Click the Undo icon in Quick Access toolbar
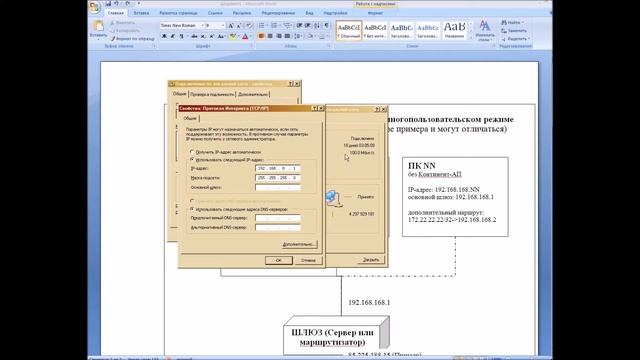Image resolution: width=640 pixels, height=360 pixels. pyautogui.click(x=116, y=4)
